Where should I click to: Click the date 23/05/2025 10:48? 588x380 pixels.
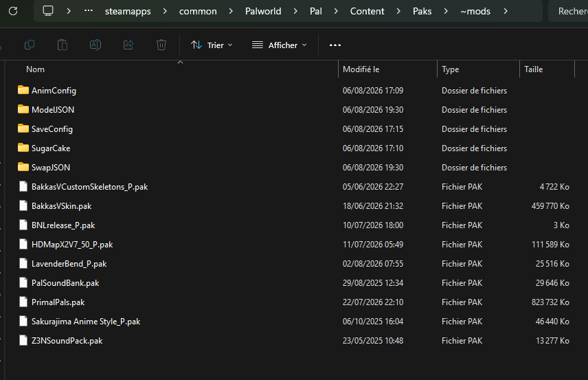click(373, 341)
